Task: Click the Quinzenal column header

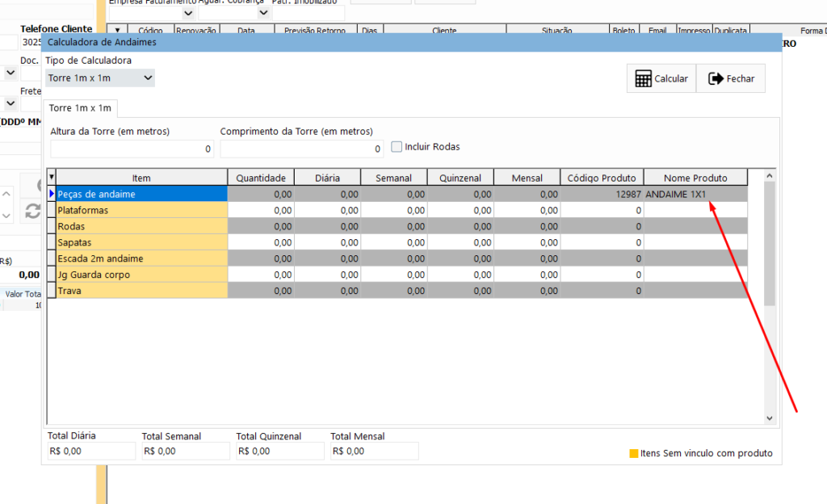Action: pos(460,178)
